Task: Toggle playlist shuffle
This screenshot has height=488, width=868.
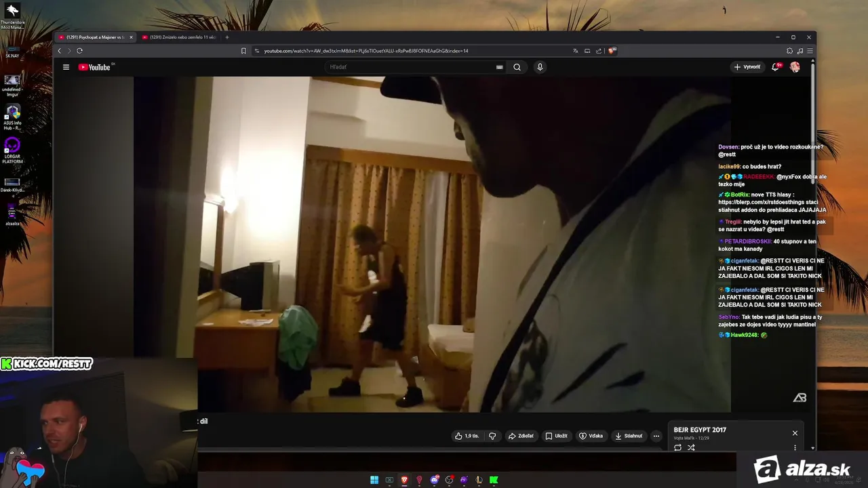Action: (691, 447)
